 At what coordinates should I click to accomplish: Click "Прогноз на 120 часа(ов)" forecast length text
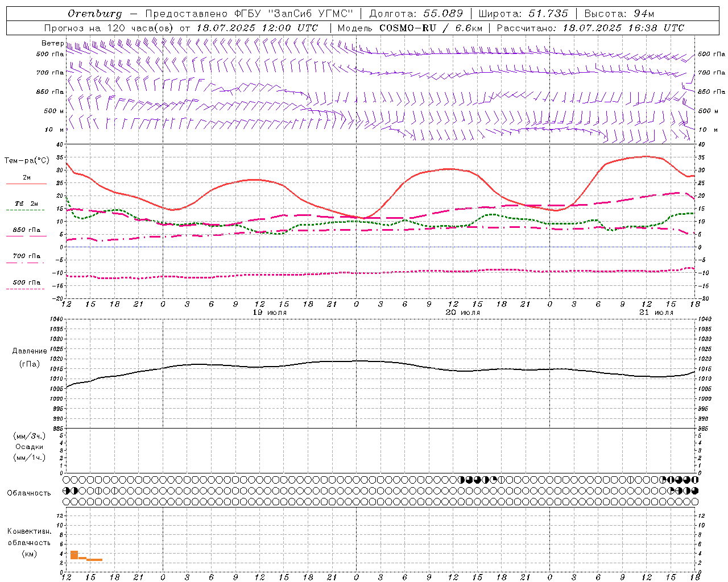point(110,28)
